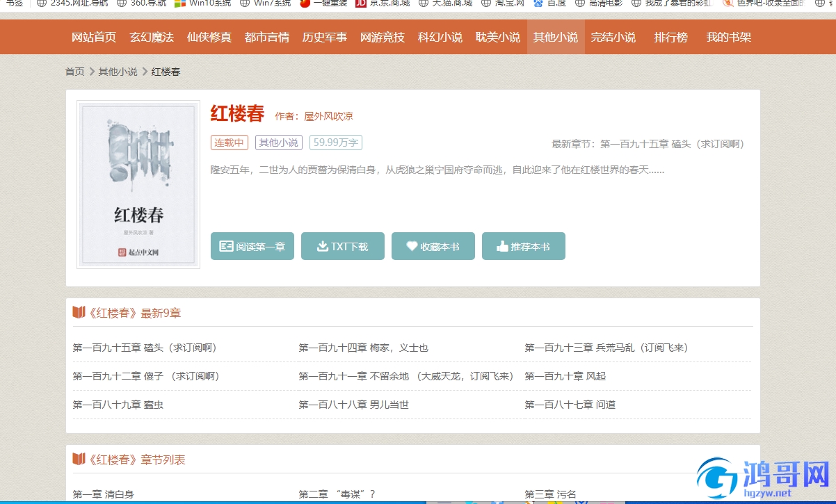Viewport: 836px width, 504px height.
Task: Open the 完结小说 section
Action: point(613,37)
